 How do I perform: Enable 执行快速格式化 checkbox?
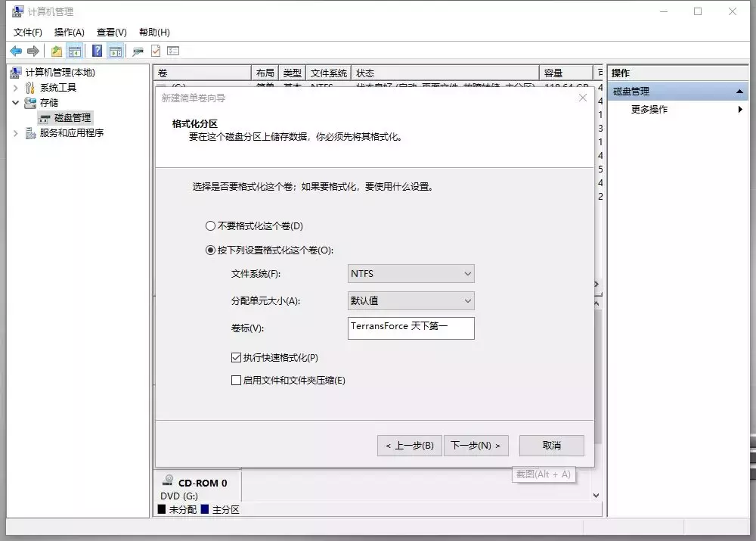coord(237,357)
